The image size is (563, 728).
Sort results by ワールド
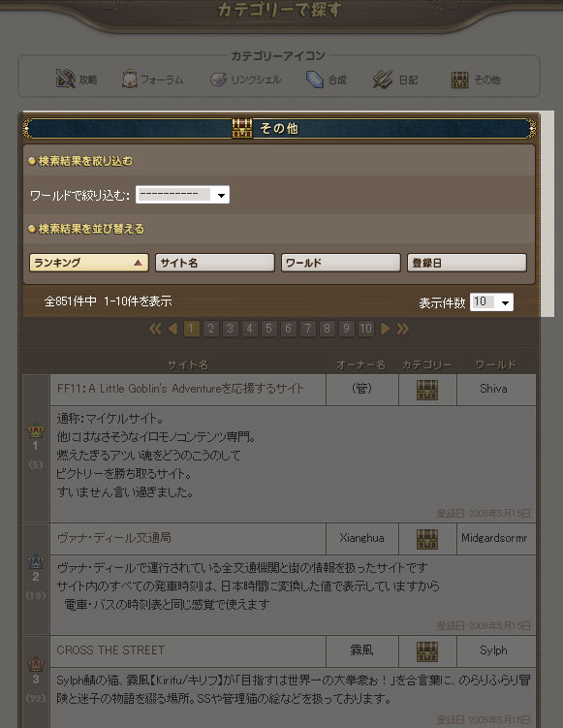(x=341, y=263)
